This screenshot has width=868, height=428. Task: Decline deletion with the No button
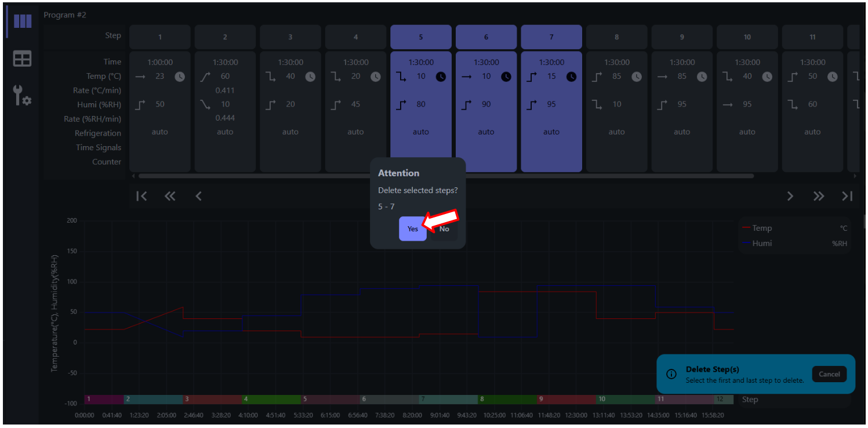(x=444, y=228)
